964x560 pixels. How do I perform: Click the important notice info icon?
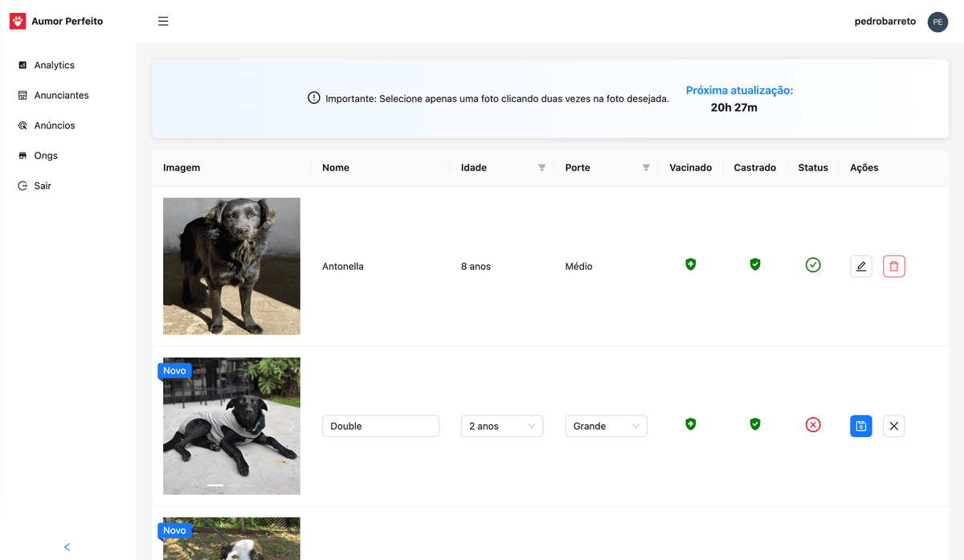[314, 98]
